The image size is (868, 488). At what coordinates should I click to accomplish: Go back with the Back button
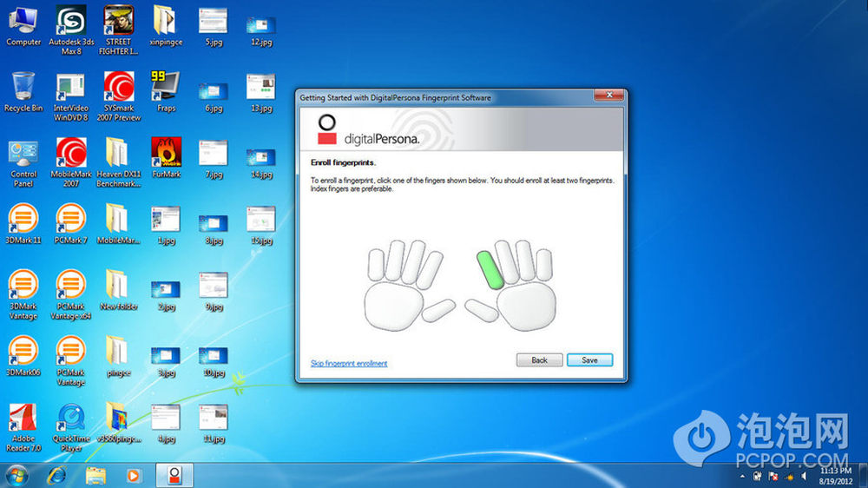[539, 360]
